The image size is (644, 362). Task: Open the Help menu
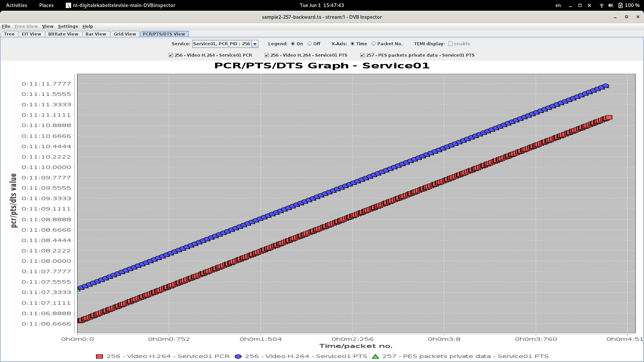point(88,26)
